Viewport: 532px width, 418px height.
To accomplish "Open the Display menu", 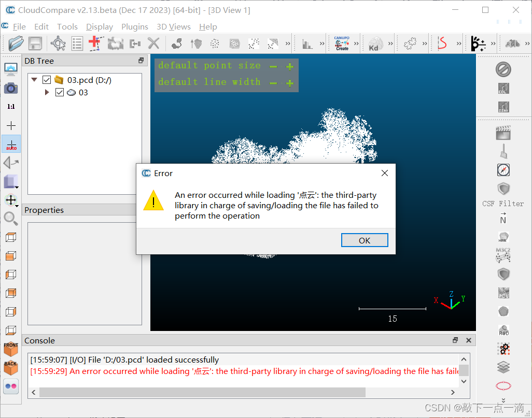I will [x=99, y=26].
